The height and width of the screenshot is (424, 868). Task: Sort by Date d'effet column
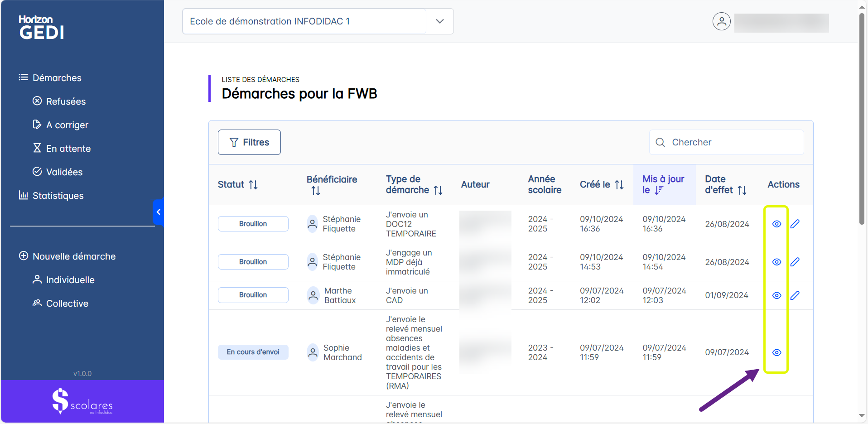[x=742, y=190]
